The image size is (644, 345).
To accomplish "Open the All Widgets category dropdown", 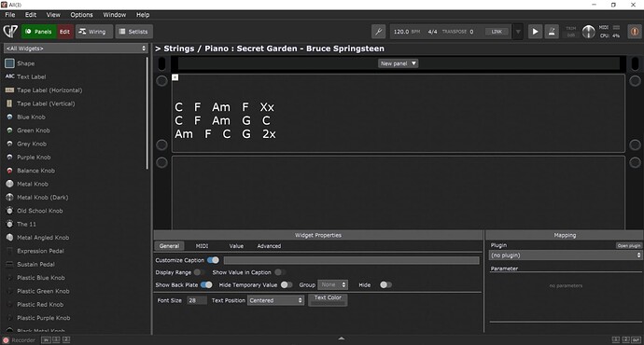I will click(76, 48).
